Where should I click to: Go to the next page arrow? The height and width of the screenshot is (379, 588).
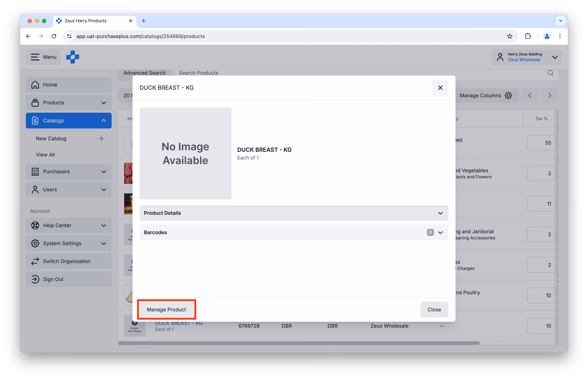pos(550,95)
